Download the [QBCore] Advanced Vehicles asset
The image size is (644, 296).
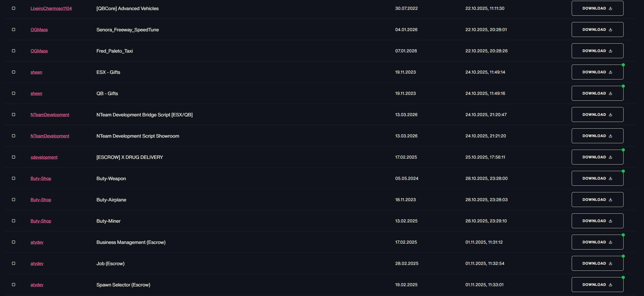[x=597, y=8]
